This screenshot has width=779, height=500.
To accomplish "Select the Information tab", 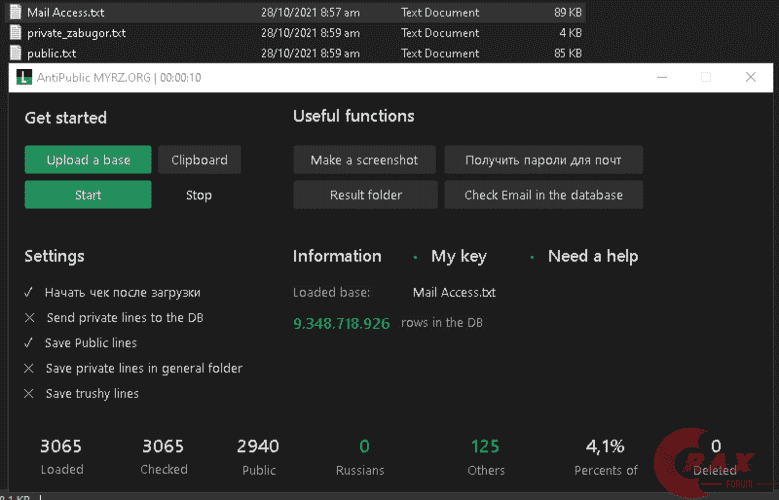I will pos(337,257).
